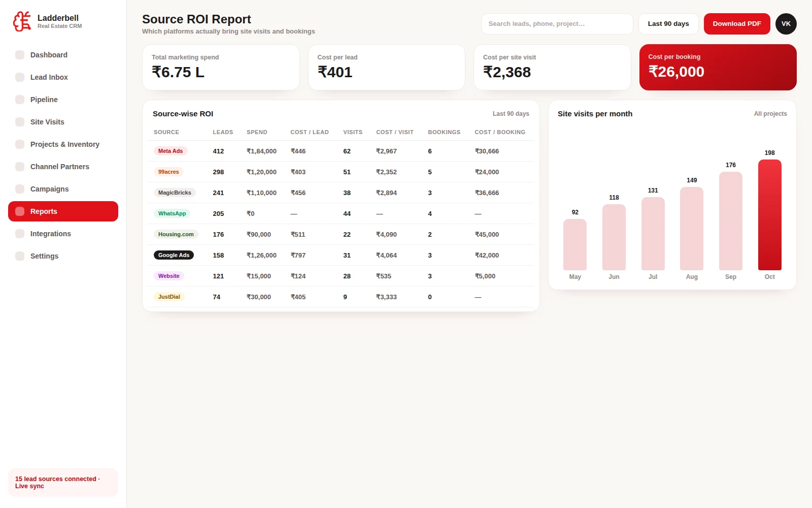Click the Ladderbell logo icon
812x508 pixels.
(x=22, y=21)
